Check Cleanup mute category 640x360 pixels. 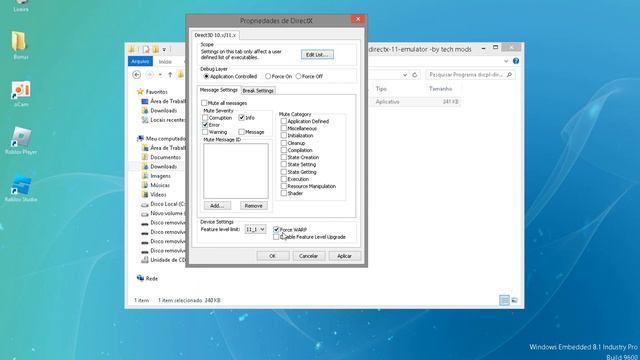[x=284, y=143]
